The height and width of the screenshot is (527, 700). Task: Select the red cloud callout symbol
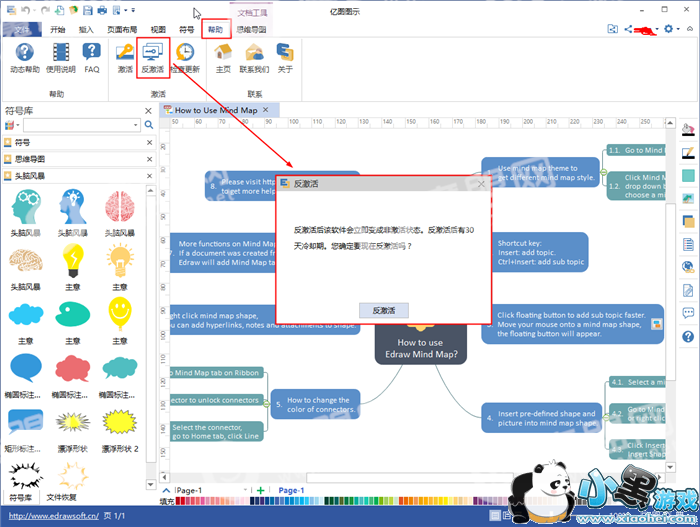click(x=73, y=368)
